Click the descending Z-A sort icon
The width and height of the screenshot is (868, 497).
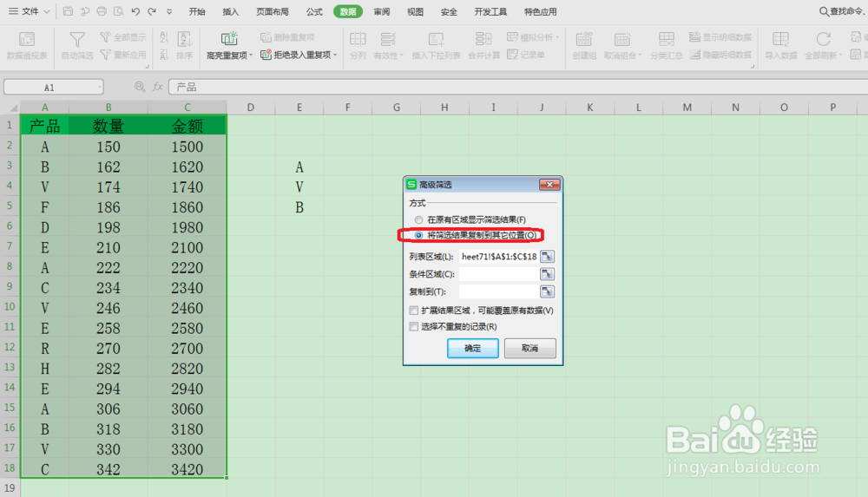coord(164,55)
